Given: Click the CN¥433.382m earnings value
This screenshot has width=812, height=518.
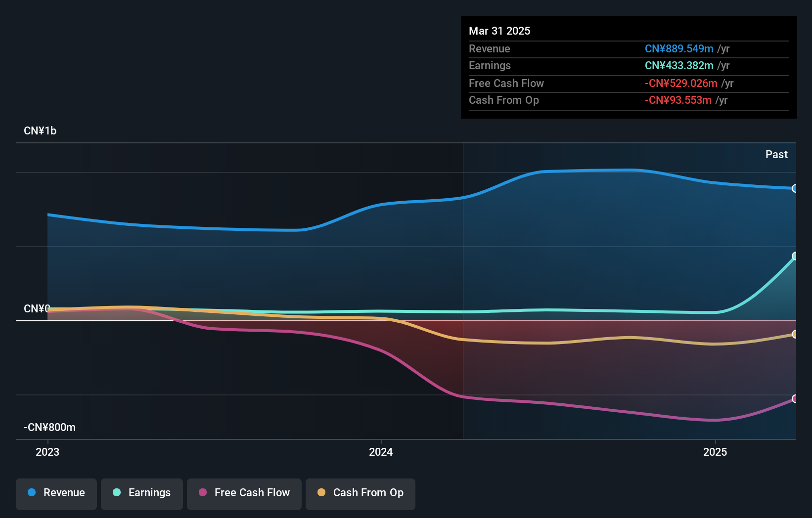Looking at the screenshot, I should (x=679, y=66).
